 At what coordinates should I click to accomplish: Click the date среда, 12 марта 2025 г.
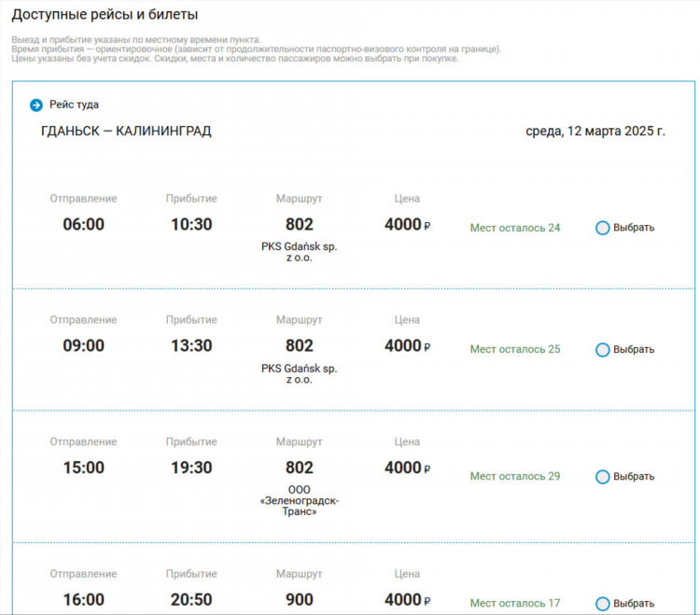[595, 131]
